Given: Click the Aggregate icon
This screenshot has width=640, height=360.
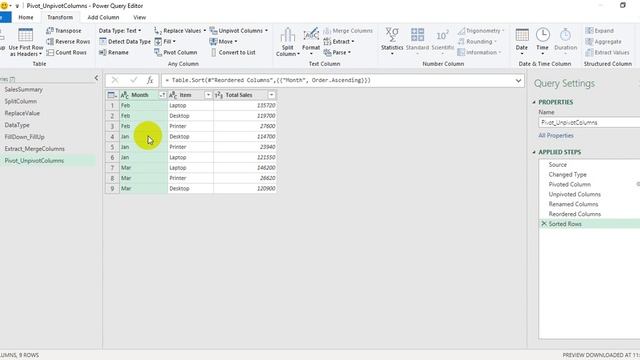Looking at the screenshot, I should [589, 42].
